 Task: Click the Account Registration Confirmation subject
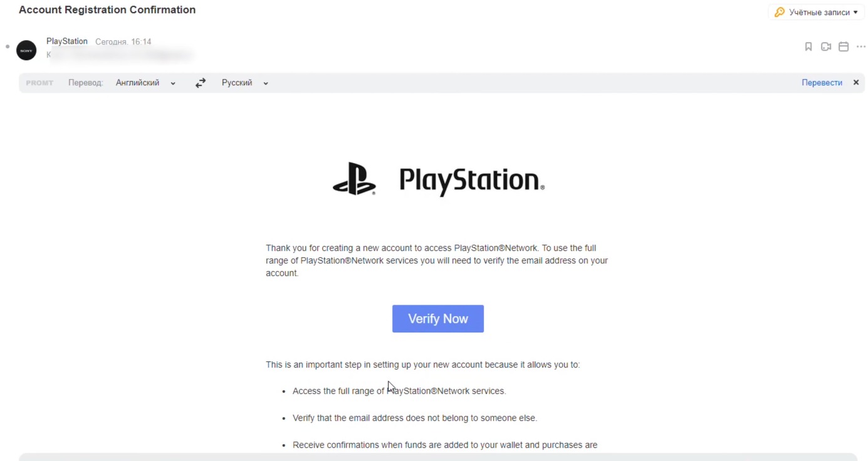coord(107,10)
